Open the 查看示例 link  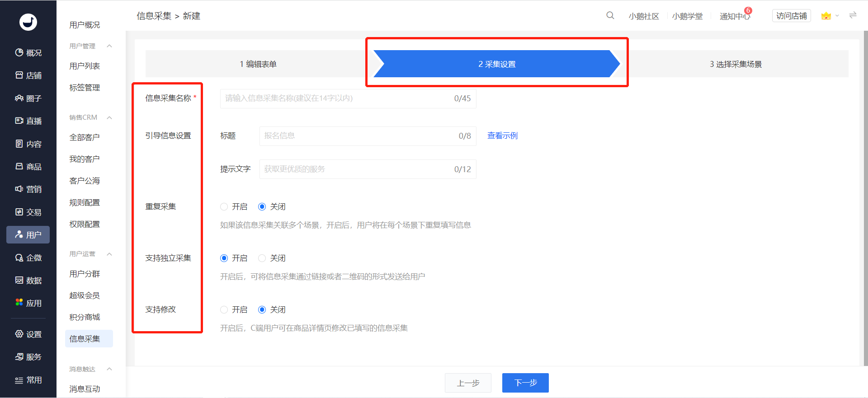[x=502, y=136]
